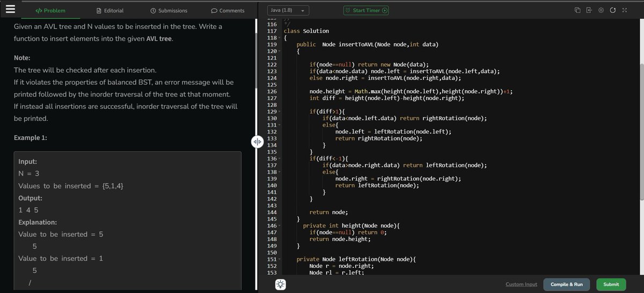Click 'N = 3' input text

tap(29, 174)
